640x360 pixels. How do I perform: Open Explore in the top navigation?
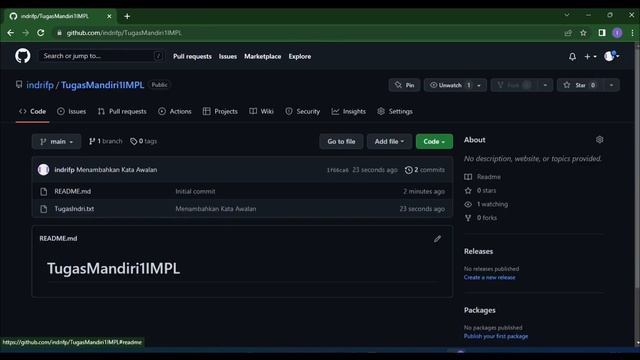coord(300,56)
